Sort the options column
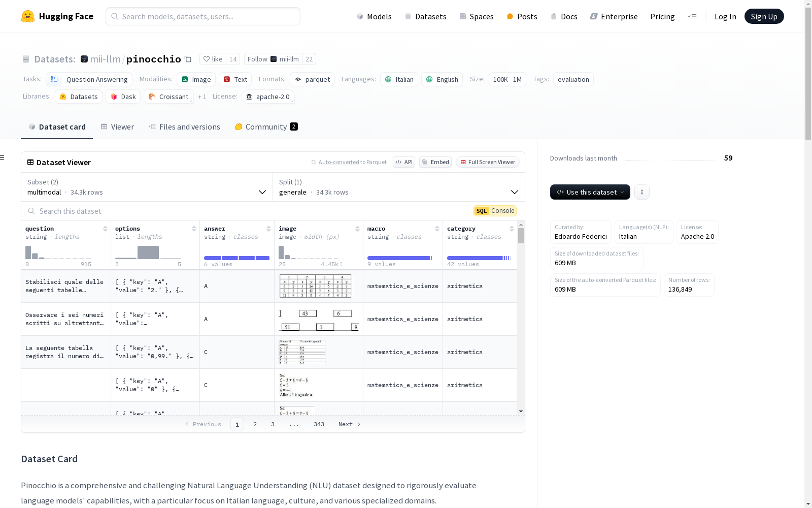Screen dimensions: 812x508 [194, 229]
